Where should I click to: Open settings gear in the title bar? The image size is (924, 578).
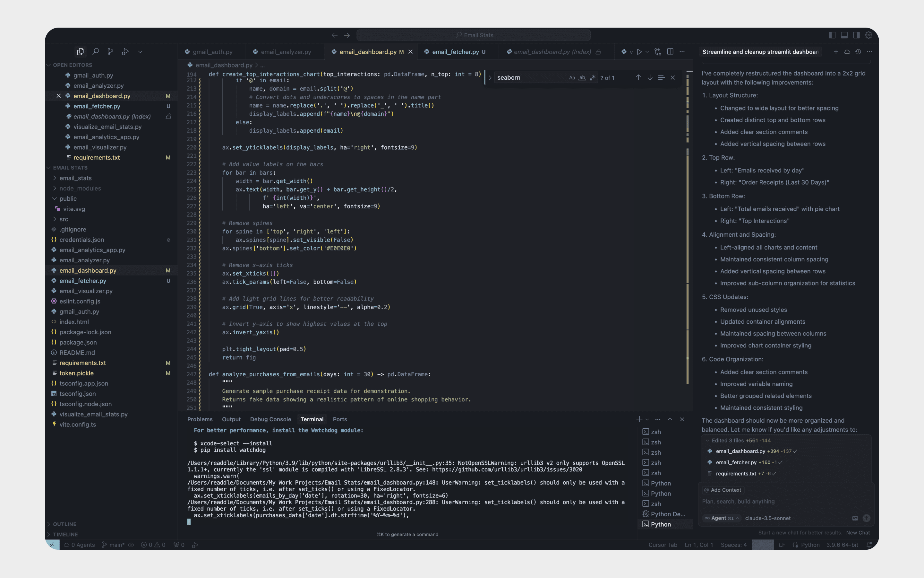pos(868,35)
